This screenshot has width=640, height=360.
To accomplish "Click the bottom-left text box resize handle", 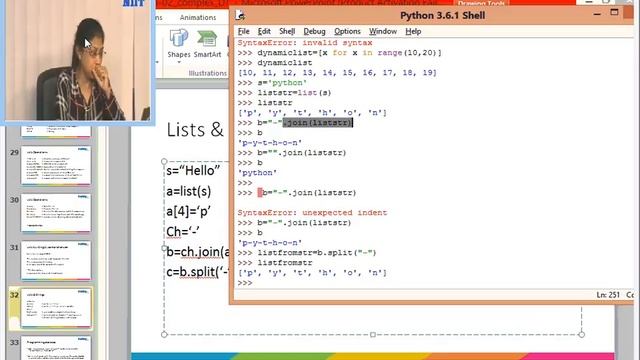I will pyautogui.click(x=164, y=334).
